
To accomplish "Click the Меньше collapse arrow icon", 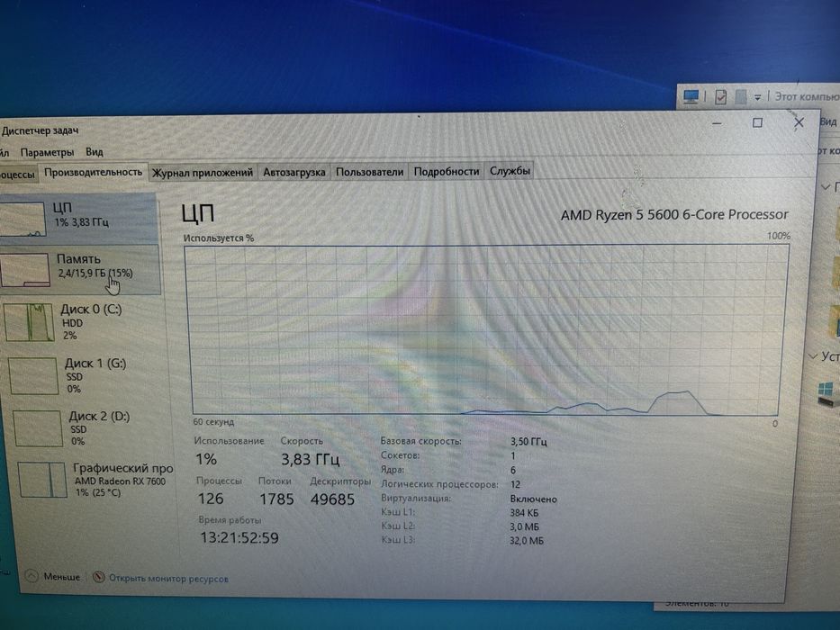I will click(32, 576).
